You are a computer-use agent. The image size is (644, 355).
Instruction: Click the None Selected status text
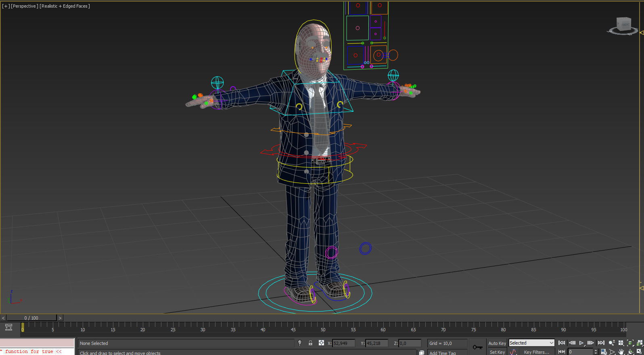click(94, 343)
